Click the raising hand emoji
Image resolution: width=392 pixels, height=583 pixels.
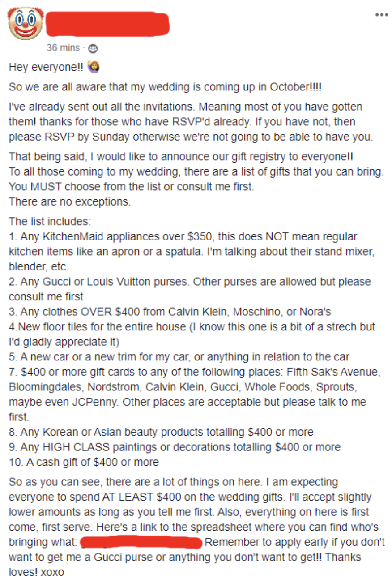tap(94, 67)
